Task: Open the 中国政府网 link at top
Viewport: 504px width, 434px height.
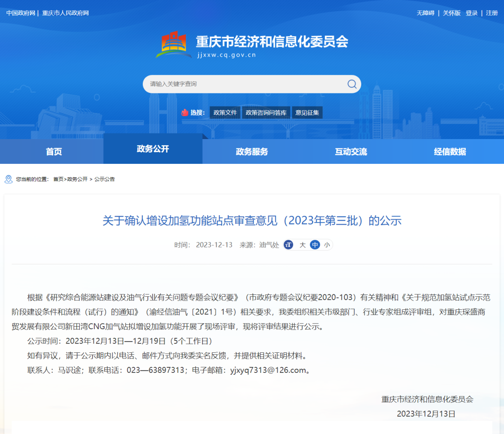Action: point(21,13)
